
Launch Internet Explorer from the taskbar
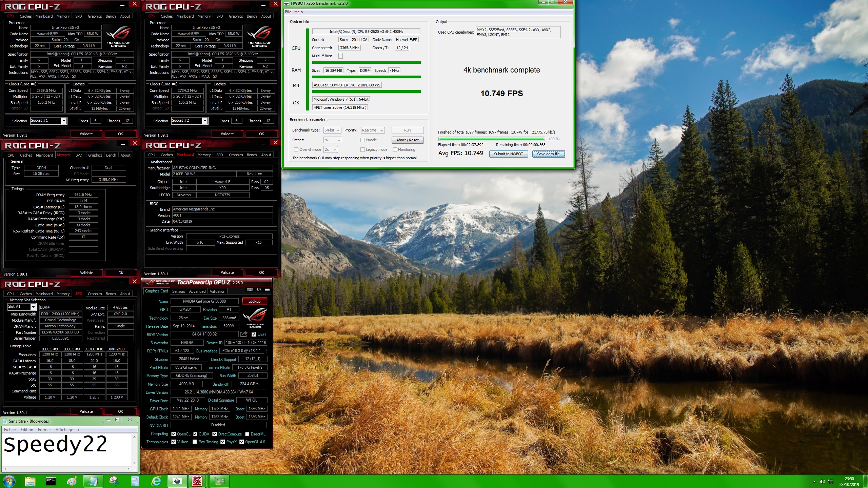pyautogui.click(x=156, y=481)
